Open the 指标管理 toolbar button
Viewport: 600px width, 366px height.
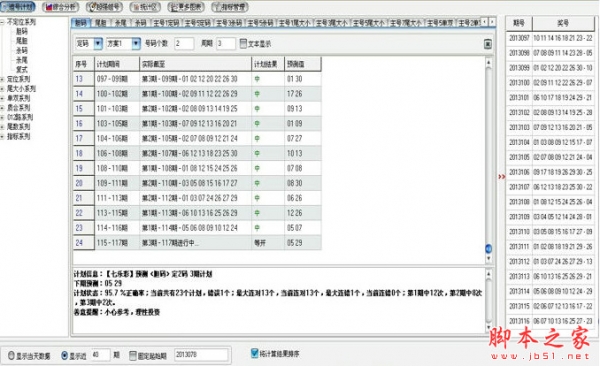[x=230, y=7]
